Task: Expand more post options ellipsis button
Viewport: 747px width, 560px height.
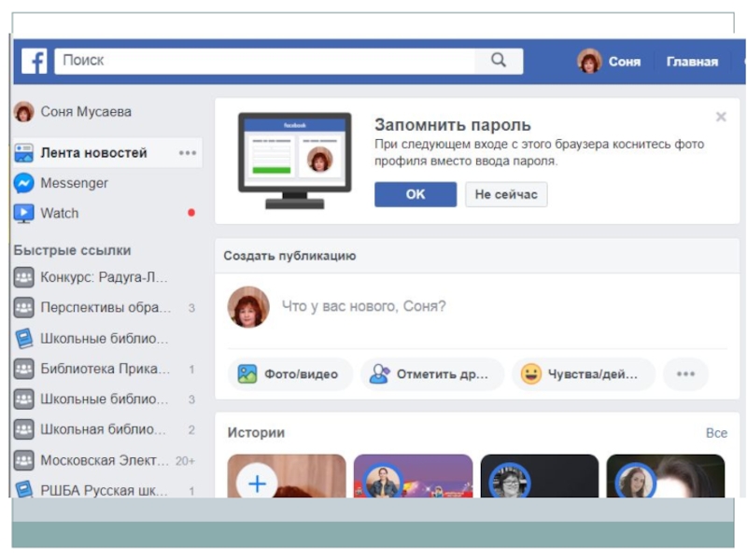Action: (x=685, y=374)
